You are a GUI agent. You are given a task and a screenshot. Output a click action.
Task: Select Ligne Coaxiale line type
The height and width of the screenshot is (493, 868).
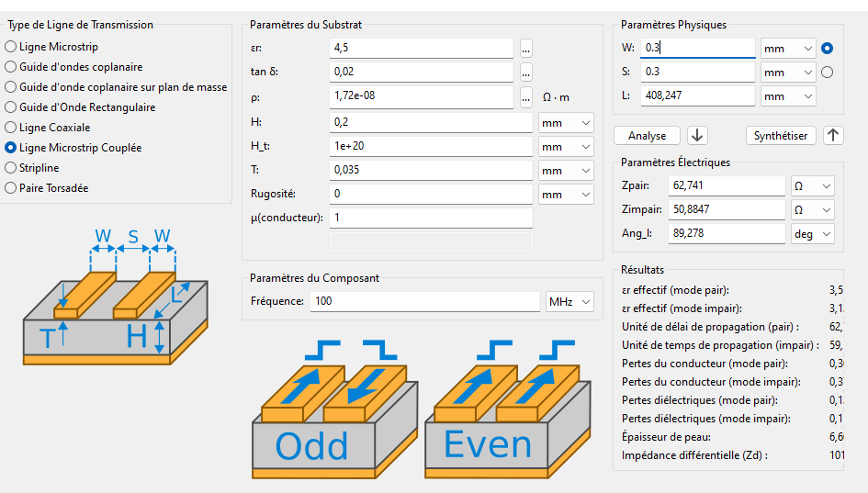[11, 128]
